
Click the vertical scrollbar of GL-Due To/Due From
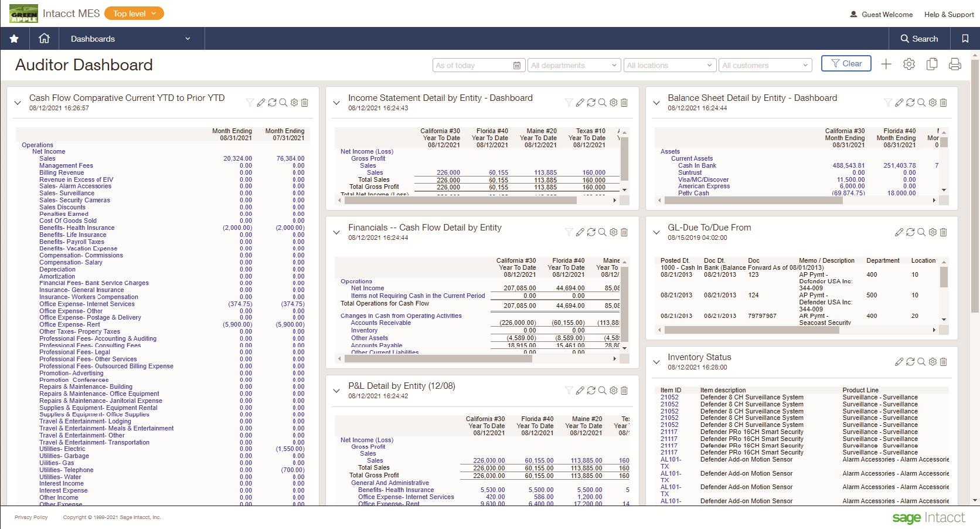(x=944, y=277)
